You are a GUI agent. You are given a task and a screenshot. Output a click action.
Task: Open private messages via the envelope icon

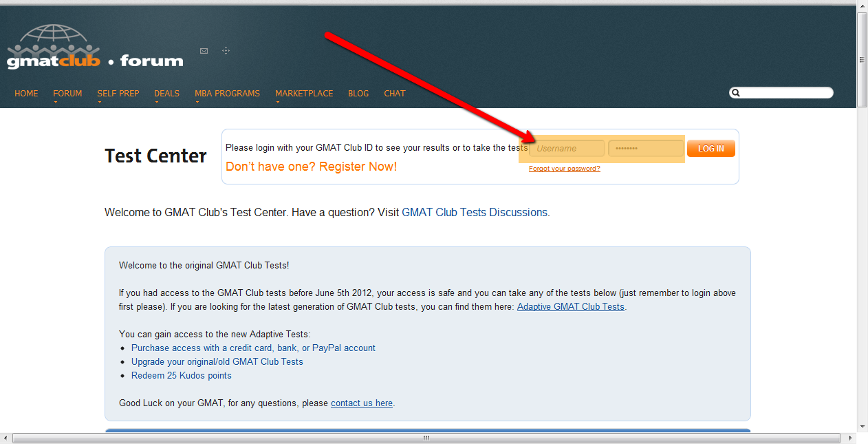click(204, 50)
